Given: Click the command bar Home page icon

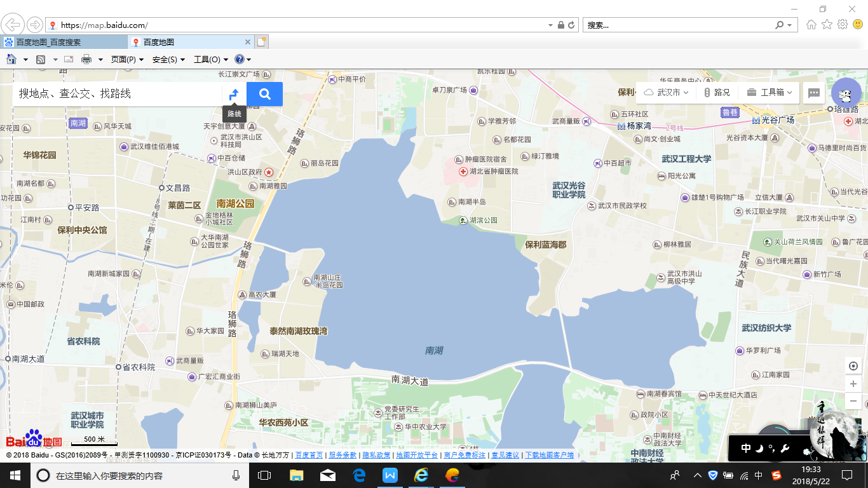Looking at the screenshot, I should (x=11, y=59).
